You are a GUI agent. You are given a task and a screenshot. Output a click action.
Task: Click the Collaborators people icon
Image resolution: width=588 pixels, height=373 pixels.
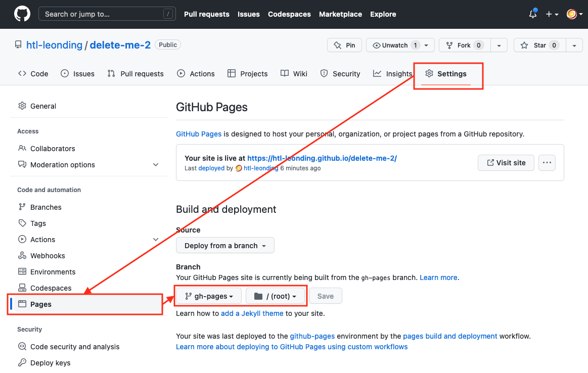click(22, 148)
